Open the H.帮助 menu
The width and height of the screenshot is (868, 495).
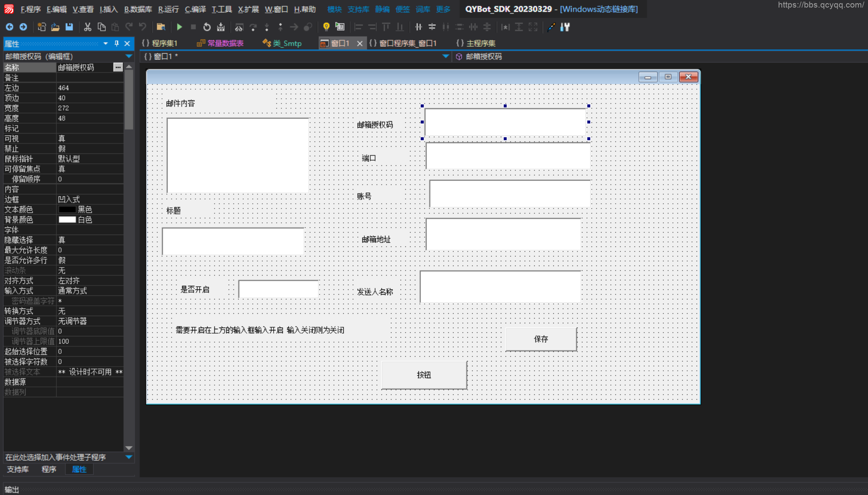click(x=305, y=9)
